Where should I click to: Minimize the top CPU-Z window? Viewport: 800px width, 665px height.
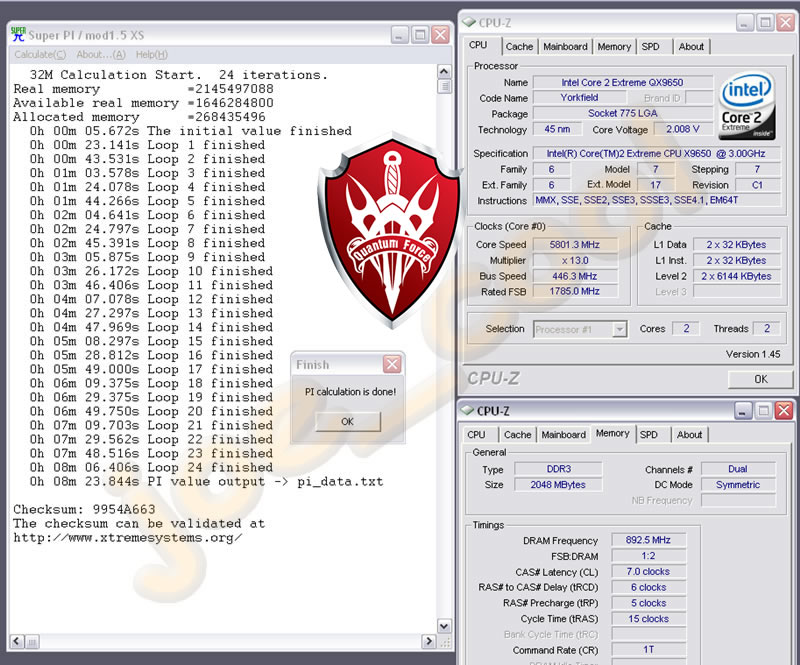(745, 22)
